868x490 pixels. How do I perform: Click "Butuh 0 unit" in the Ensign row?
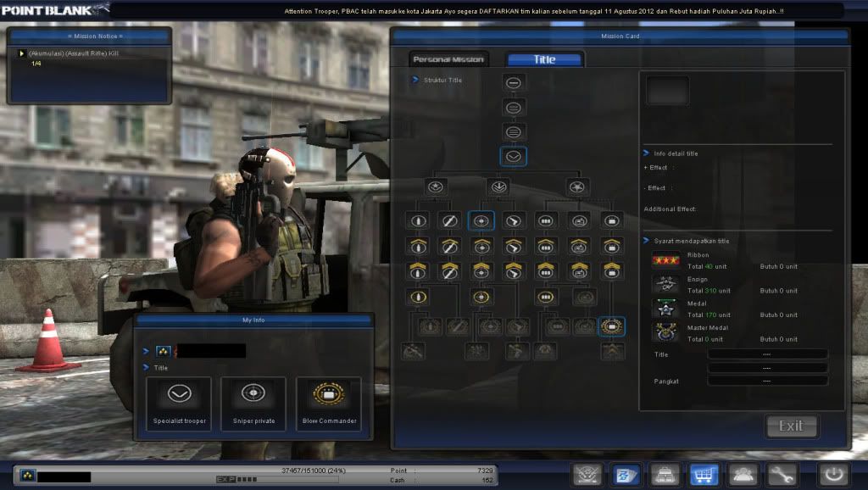tap(779, 291)
